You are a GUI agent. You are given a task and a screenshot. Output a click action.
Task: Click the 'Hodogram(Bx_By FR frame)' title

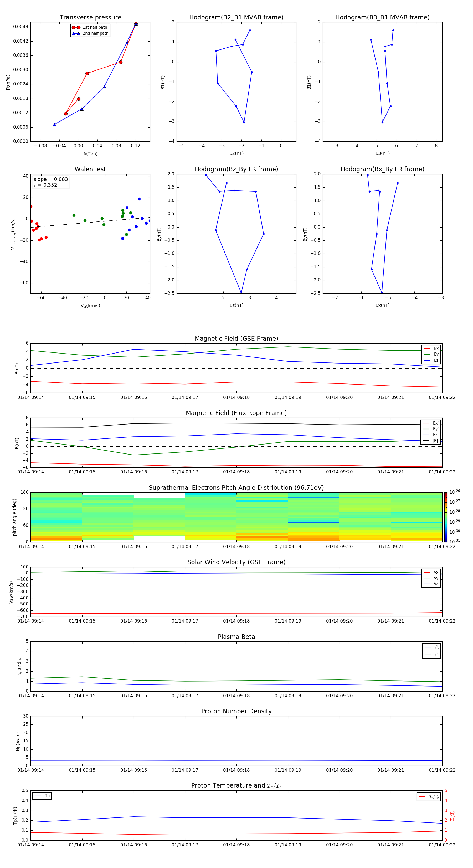click(x=382, y=169)
